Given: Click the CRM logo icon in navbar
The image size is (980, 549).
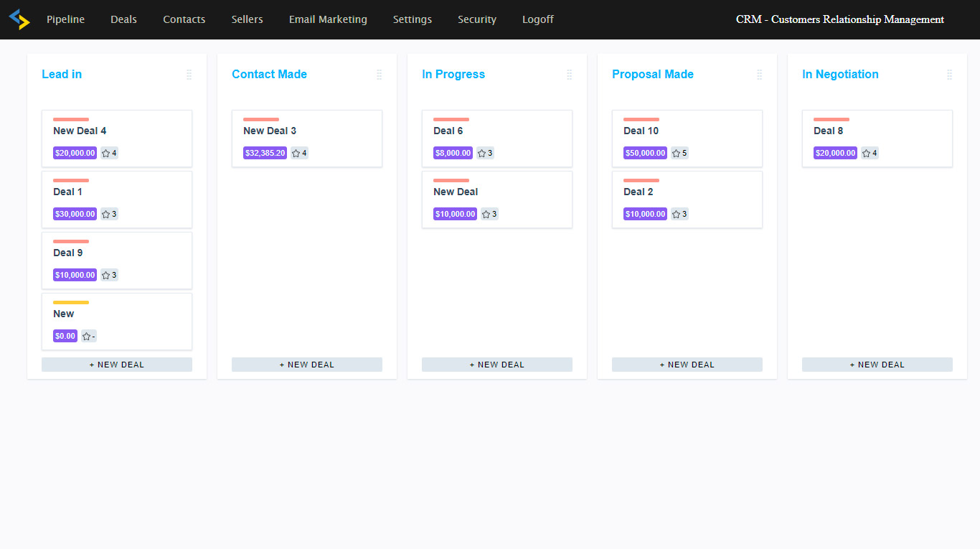Looking at the screenshot, I should click(19, 19).
